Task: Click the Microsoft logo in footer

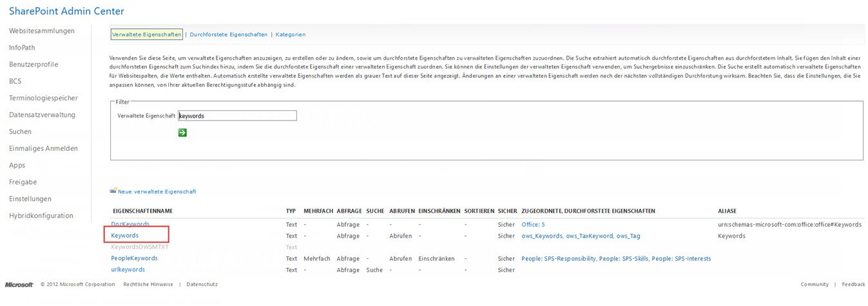Action: pos(19,284)
